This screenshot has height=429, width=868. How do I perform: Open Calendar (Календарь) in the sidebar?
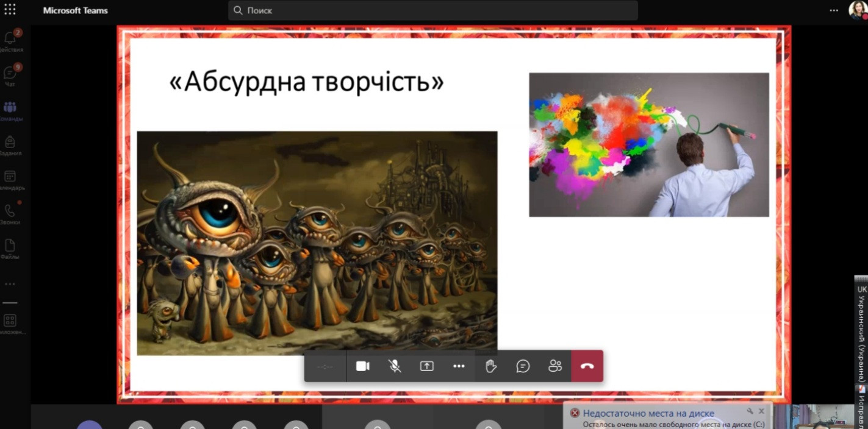[x=10, y=179]
